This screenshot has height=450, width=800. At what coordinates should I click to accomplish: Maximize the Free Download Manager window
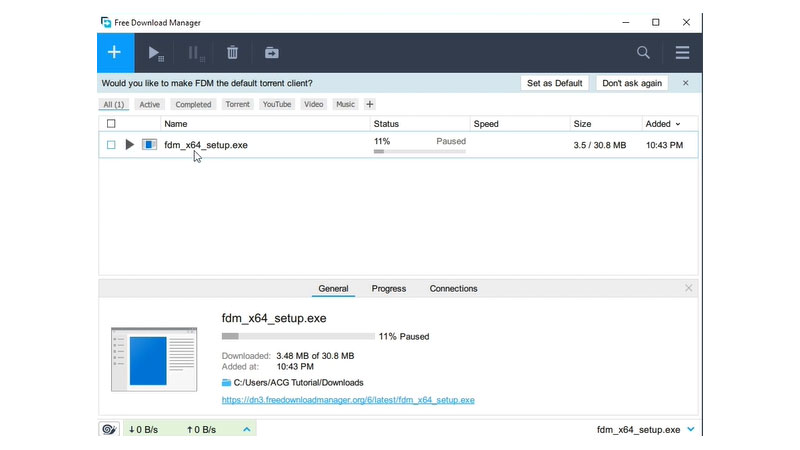pyautogui.click(x=656, y=22)
